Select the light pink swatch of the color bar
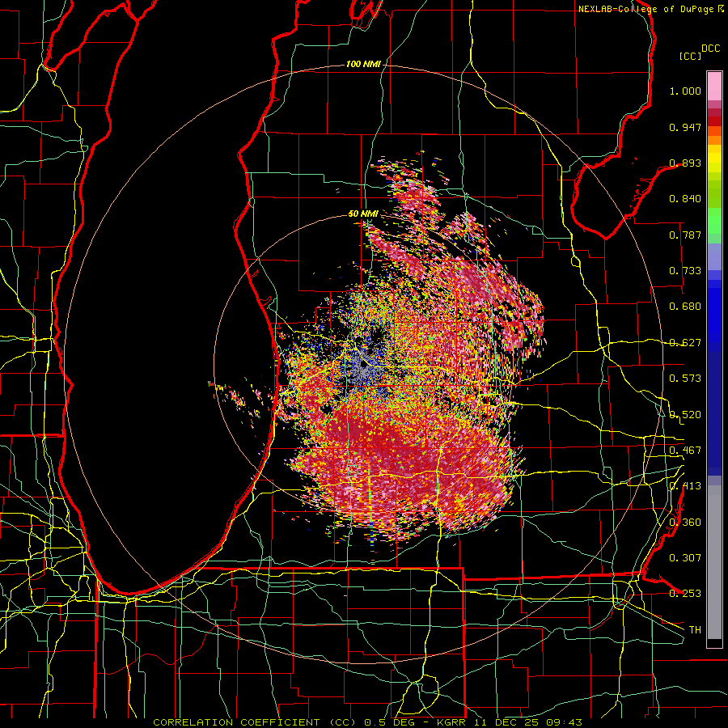Image resolution: width=728 pixels, height=728 pixels. coord(714,87)
